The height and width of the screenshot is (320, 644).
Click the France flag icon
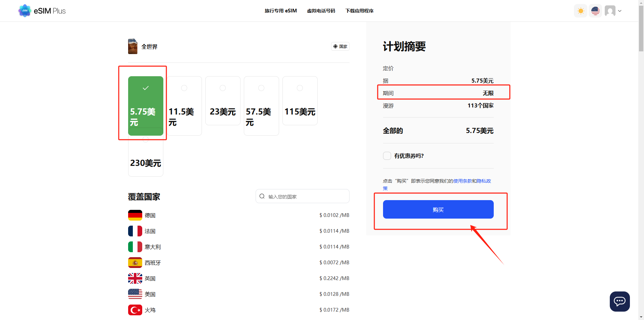(135, 231)
